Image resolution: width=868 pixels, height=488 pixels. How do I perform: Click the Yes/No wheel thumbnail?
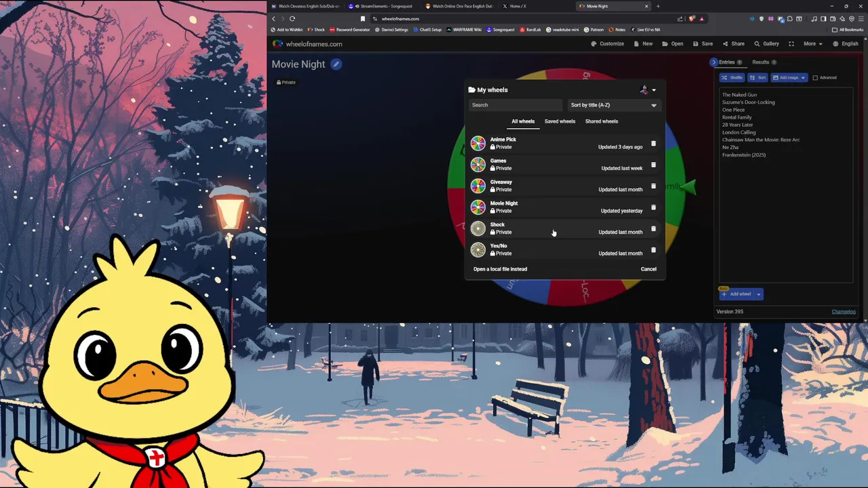[x=478, y=249]
